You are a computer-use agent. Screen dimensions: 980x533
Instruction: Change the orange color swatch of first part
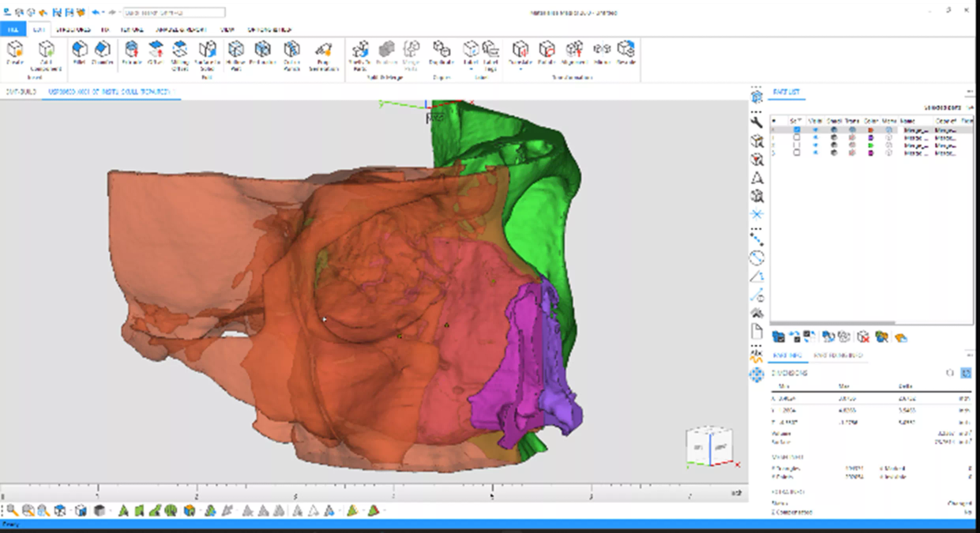tap(870, 130)
